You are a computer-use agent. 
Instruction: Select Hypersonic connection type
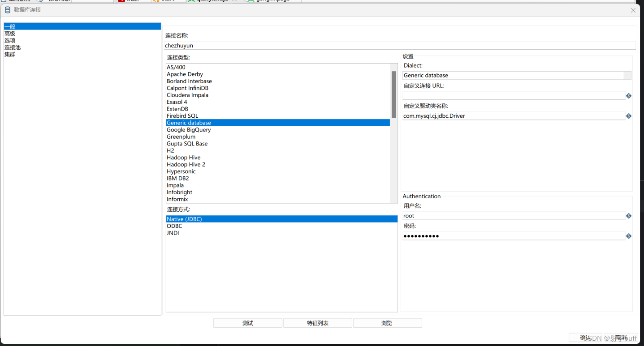coord(278,171)
